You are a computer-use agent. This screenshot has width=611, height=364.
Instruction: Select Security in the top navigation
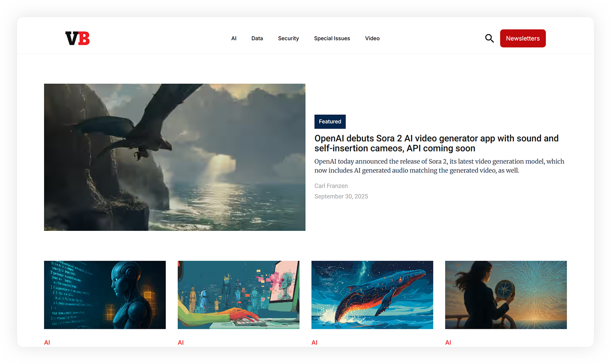coord(288,38)
